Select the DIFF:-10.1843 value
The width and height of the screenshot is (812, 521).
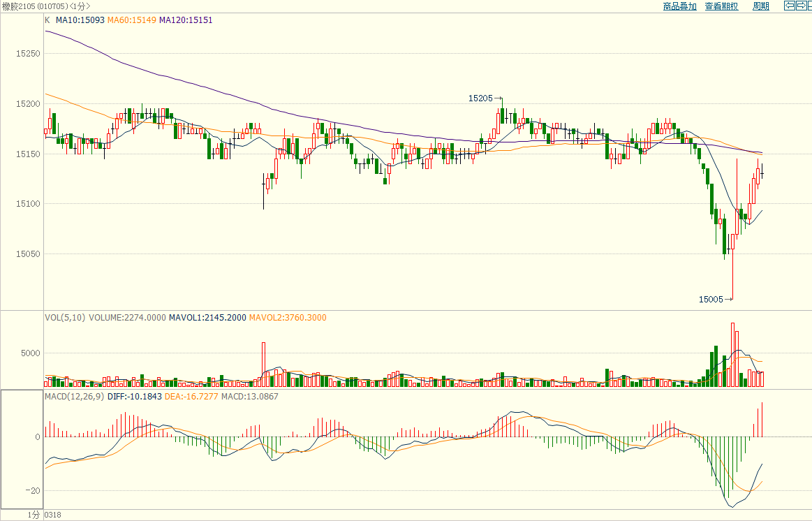click(135, 397)
